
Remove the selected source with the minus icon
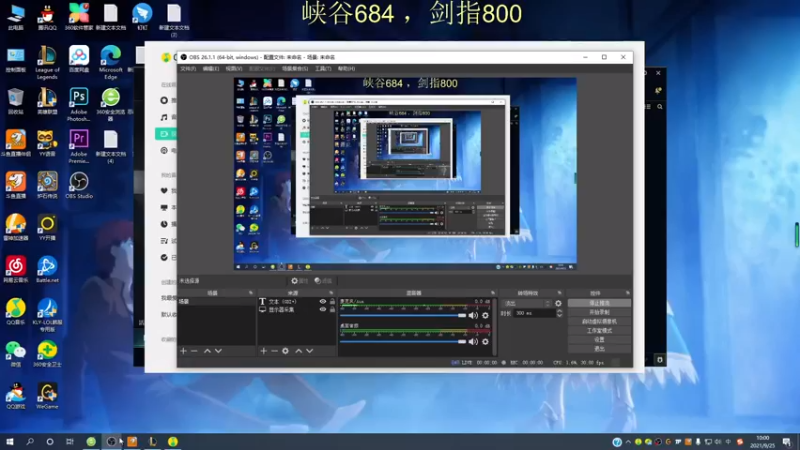[274, 351]
